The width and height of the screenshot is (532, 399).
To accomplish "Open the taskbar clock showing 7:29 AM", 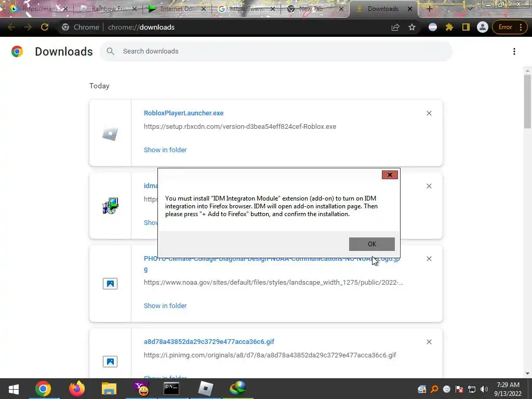I will (508, 389).
